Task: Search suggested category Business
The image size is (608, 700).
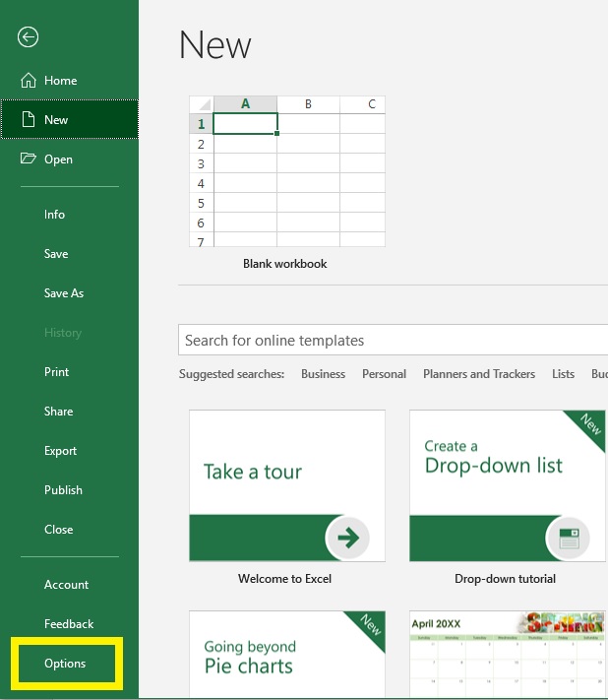Action: tap(323, 374)
